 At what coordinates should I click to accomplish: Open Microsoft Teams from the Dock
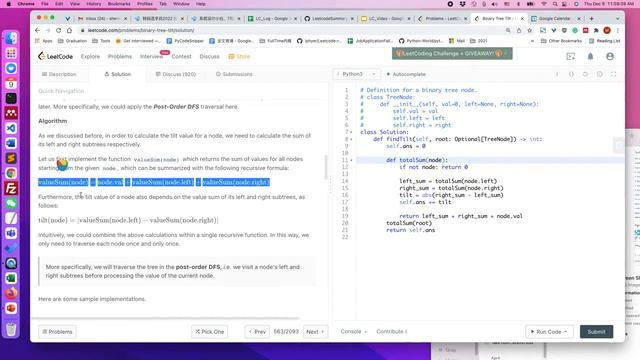point(11,233)
